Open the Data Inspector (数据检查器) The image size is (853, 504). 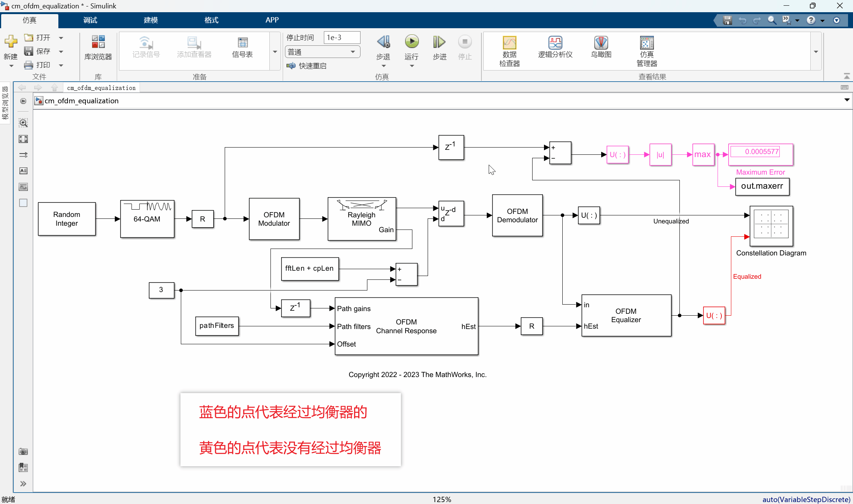tap(509, 43)
